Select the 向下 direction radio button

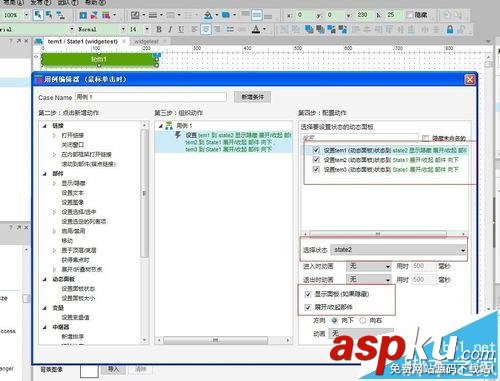coord(334,320)
